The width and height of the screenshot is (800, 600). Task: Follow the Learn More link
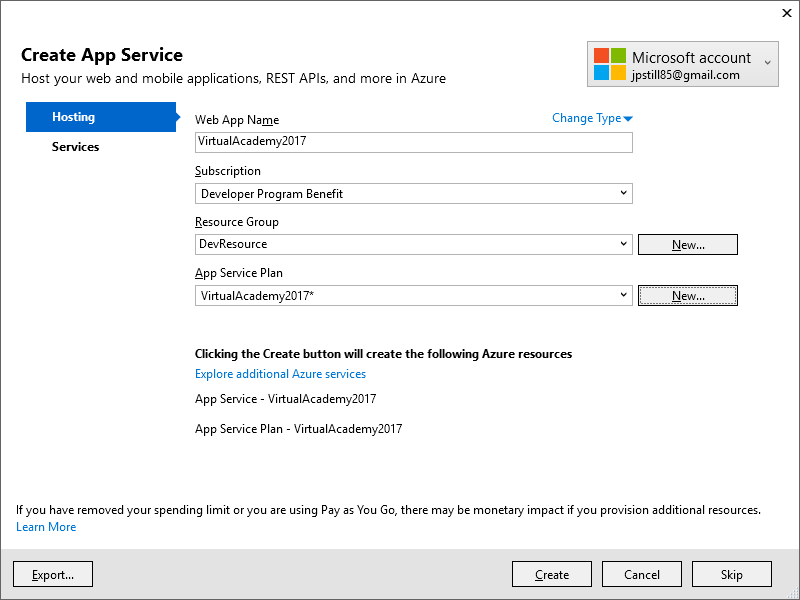[46, 527]
